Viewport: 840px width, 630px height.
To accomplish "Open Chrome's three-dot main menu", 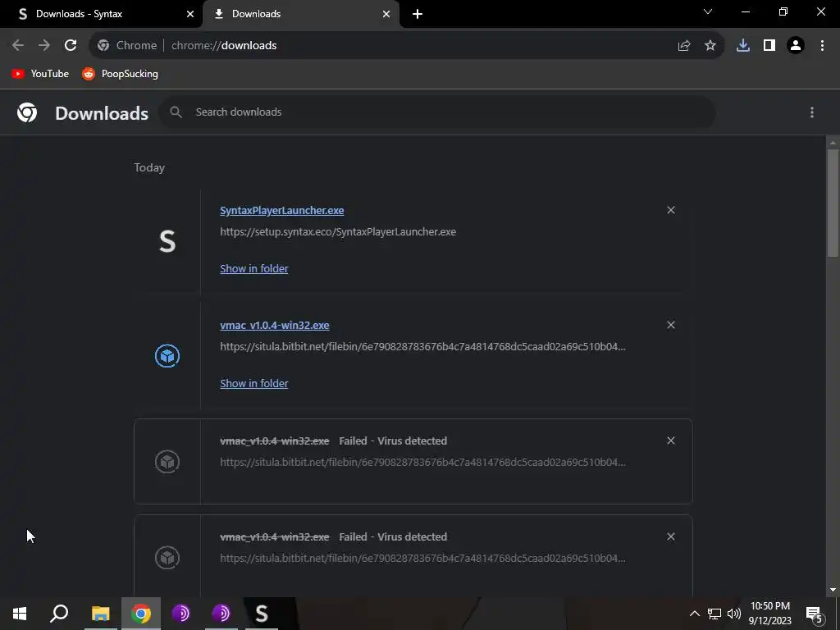I will [822, 46].
